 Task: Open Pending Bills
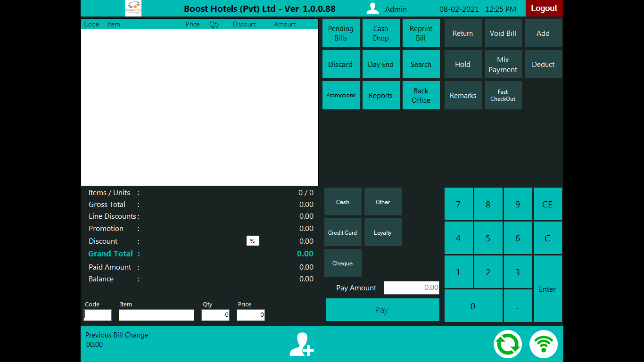pyautogui.click(x=341, y=33)
